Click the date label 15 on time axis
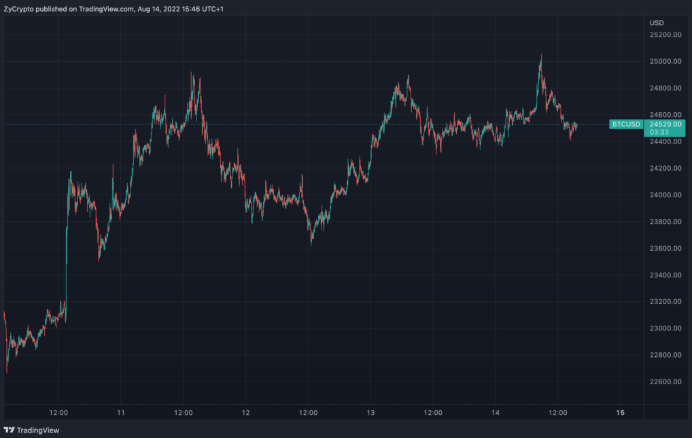This screenshot has width=692, height=438. (x=620, y=413)
